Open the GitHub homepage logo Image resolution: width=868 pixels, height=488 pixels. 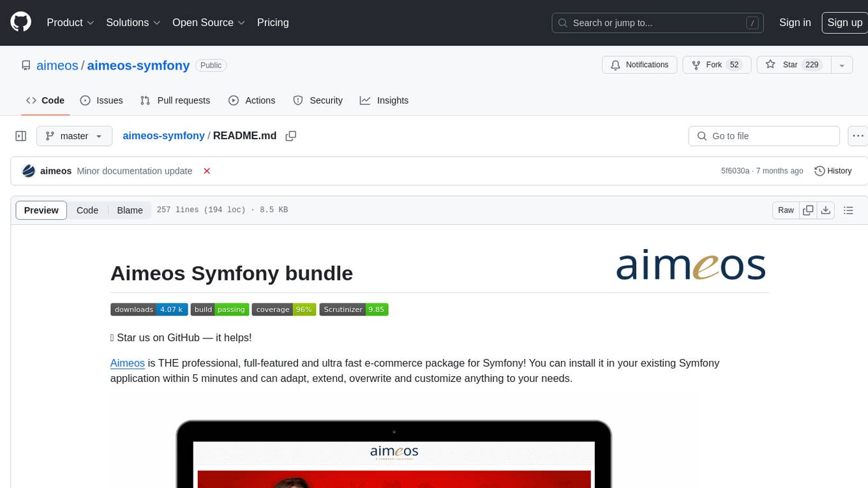(20, 22)
